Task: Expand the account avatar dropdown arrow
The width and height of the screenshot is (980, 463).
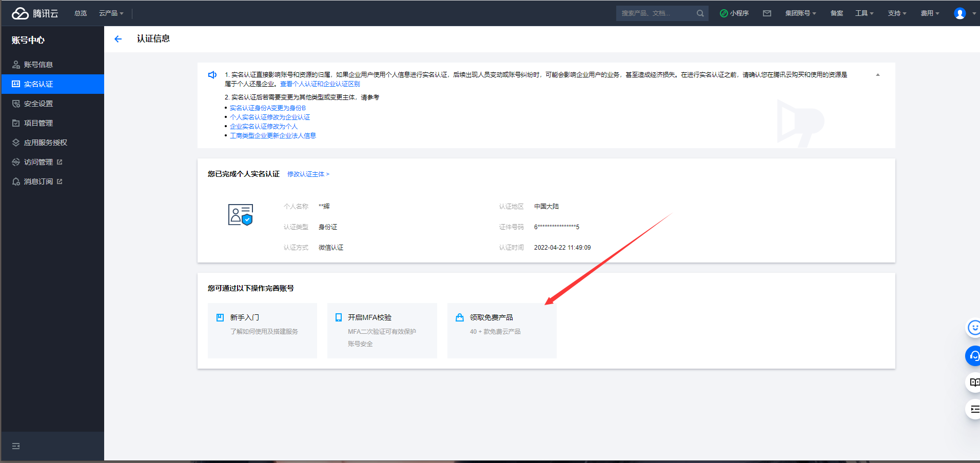Action: tap(974, 14)
